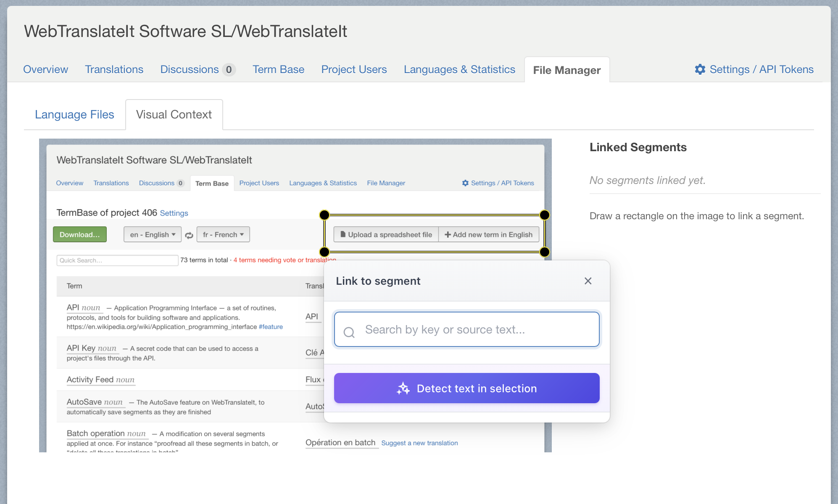Viewport: 838px width, 504px height.
Task: Click the search magnifier icon in the popup
Action: 349,332
